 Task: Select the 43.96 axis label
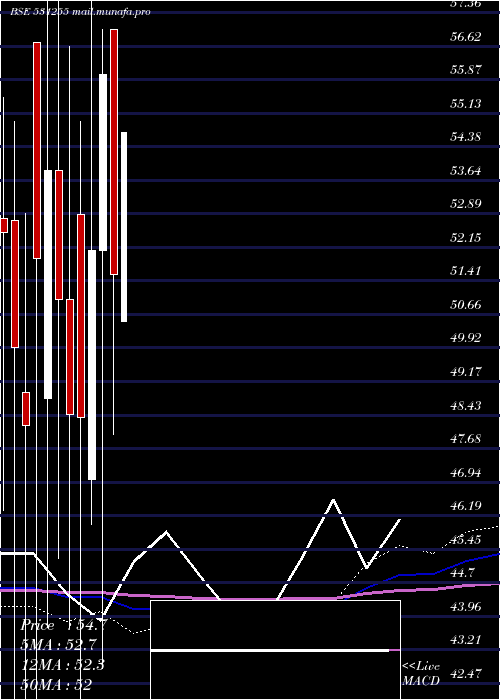465,608
